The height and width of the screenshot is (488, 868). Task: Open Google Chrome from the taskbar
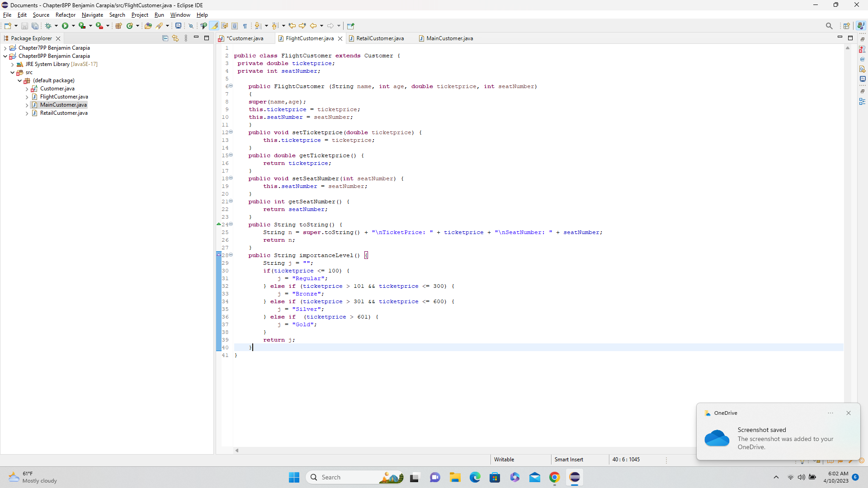554,477
